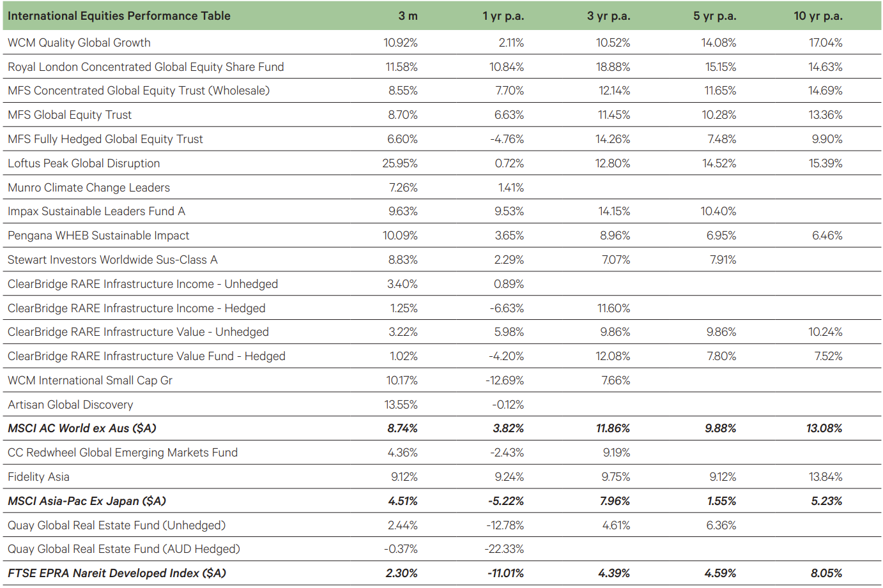This screenshot has height=588, width=883.
Task: Click the 7.91% value for Stewart Investors
Action: pos(723,260)
